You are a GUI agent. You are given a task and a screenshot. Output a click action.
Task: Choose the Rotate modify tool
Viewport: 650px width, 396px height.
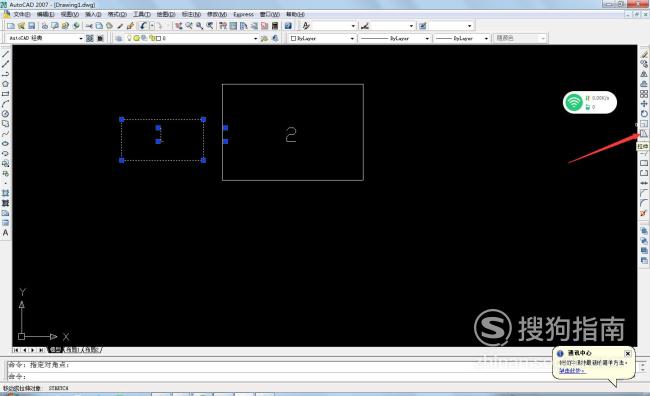(644, 114)
